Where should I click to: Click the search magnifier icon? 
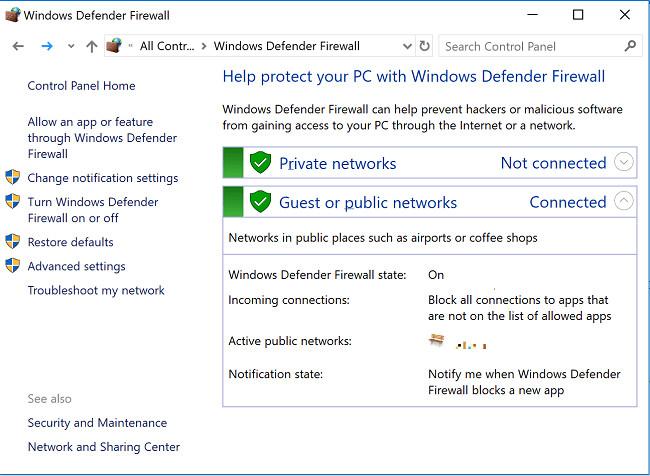(630, 46)
